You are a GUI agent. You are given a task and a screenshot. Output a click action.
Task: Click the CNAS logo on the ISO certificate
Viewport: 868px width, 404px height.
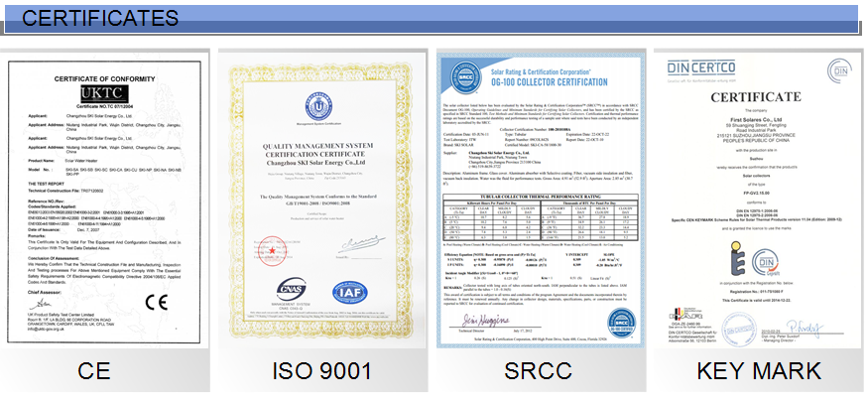(291, 291)
